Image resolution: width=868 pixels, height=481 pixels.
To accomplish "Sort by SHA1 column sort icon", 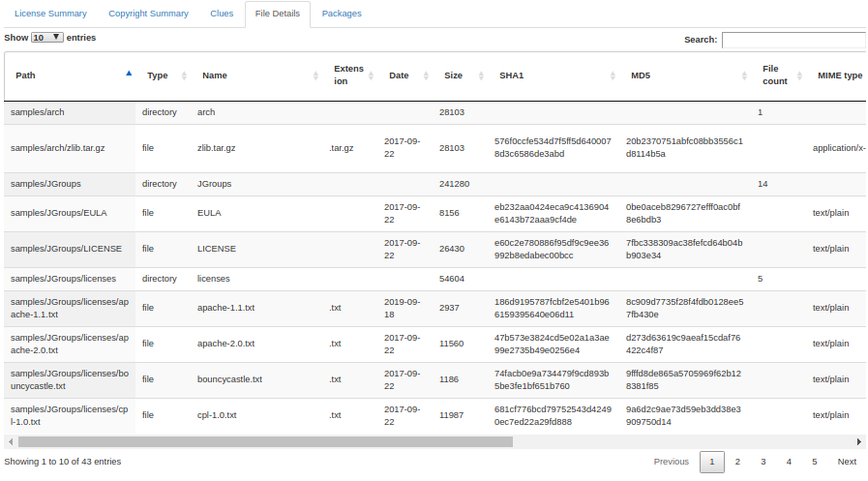I will pos(613,75).
